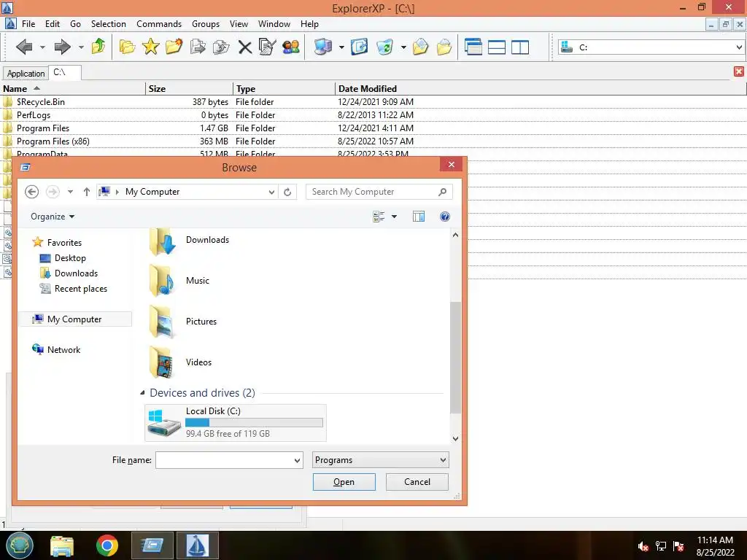Open the recent locations dropdown in Browse
This screenshot has width=747, height=560.
click(x=70, y=192)
